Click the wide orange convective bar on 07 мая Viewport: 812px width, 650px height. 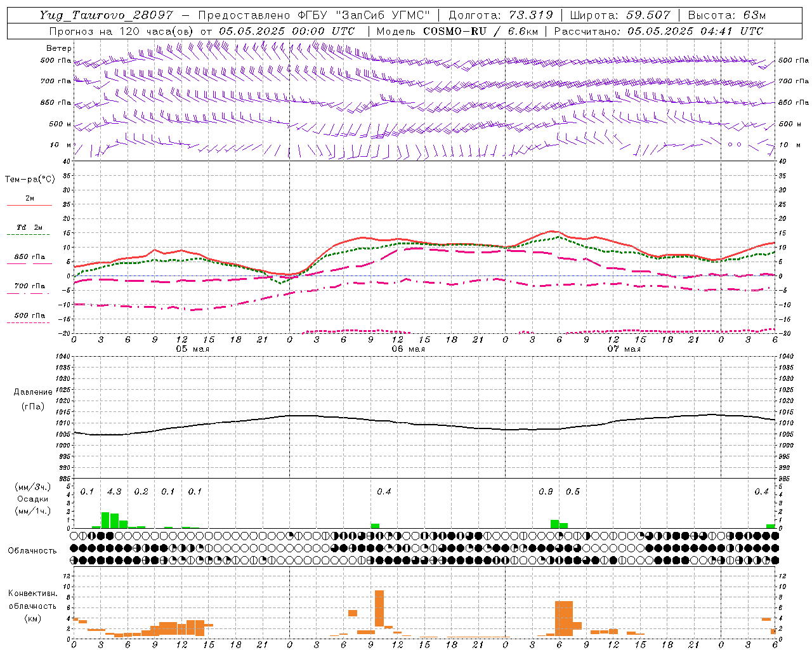coord(564,618)
